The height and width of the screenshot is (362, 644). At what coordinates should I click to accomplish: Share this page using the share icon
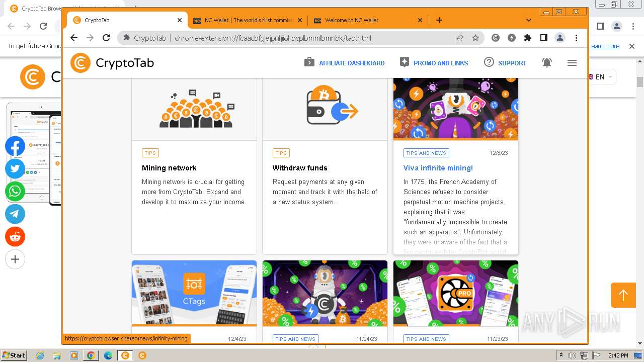(x=459, y=38)
